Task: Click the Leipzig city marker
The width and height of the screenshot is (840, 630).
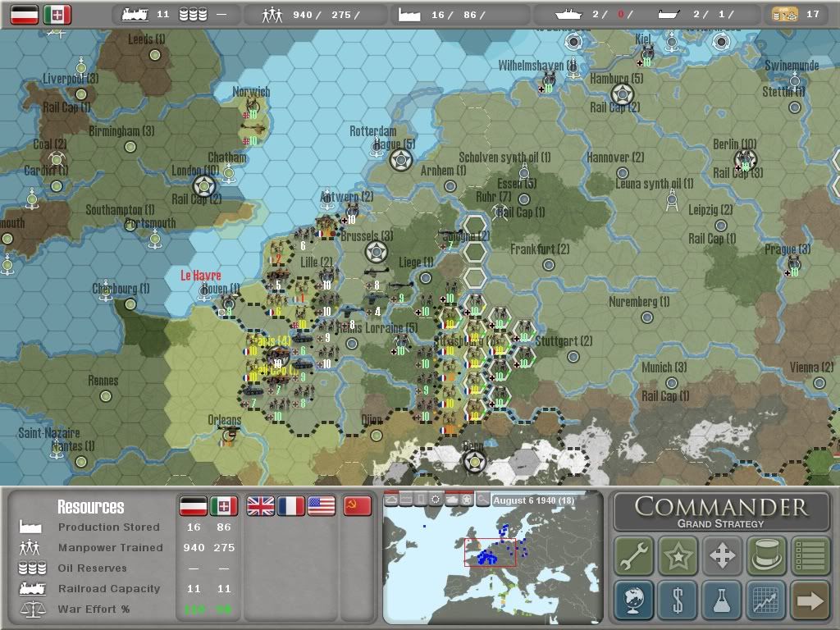Action: coord(721,225)
